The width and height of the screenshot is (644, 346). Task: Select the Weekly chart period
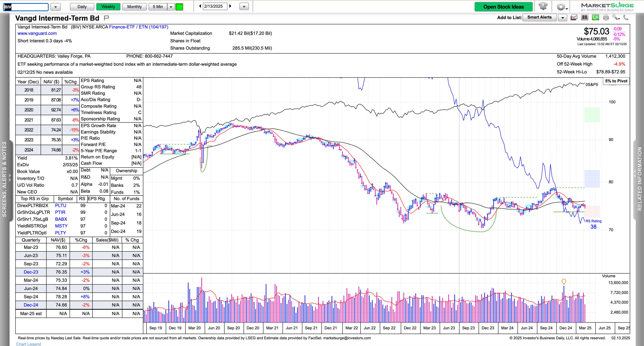pyautogui.click(x=108, y=7)
